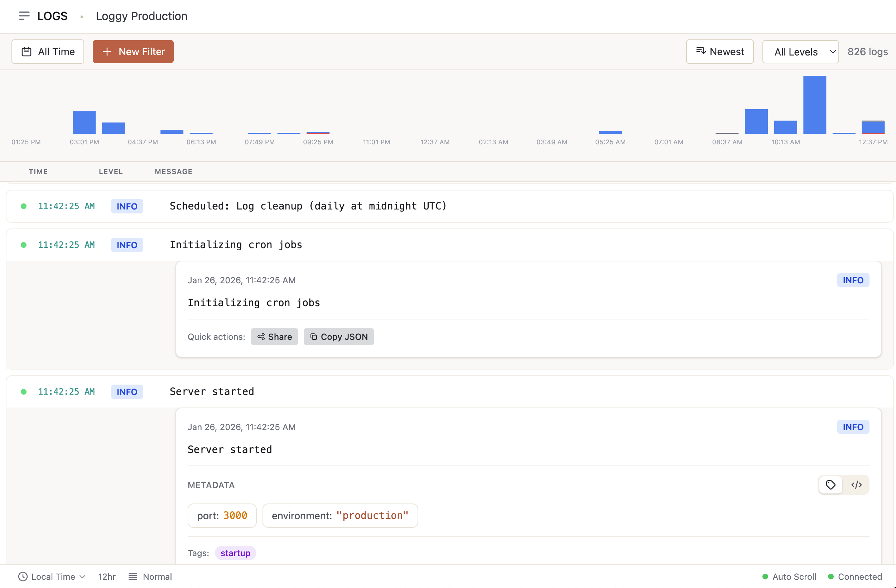The width and height of the screenshot is (896, 588).
Task: Click the Newest sort order icon
Action: tap(700, 51)
